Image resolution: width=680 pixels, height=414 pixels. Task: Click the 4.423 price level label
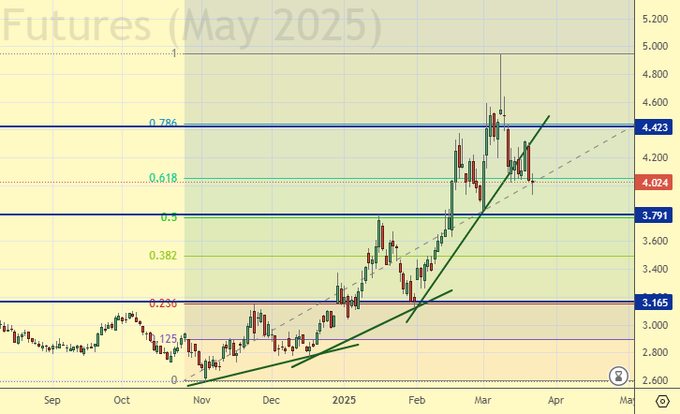(657, 127)
